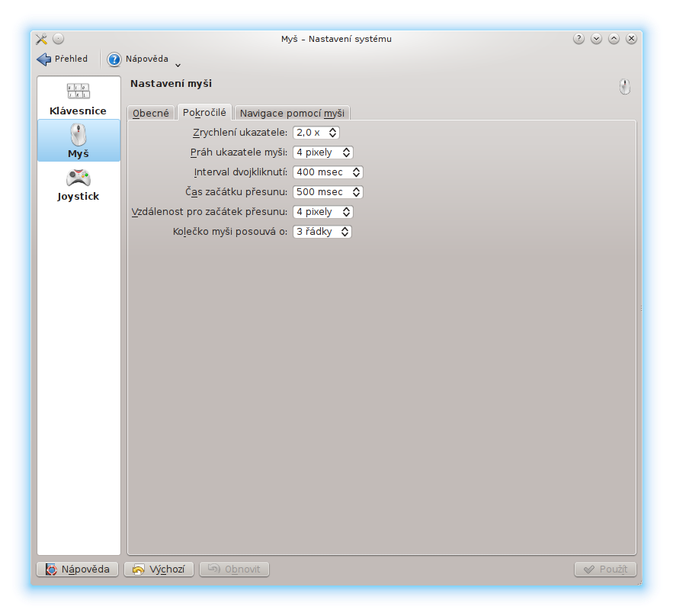This screenshot has height=616, width=673.
Task: Click the Zrychlení ukazatele label
Action: (x=240, y=133)
